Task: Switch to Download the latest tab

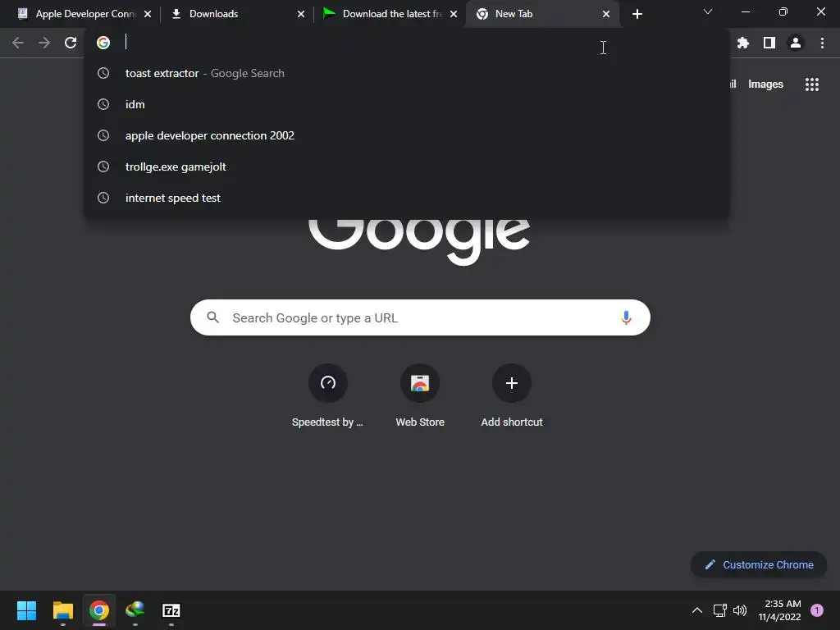Action: click(389, 14)
